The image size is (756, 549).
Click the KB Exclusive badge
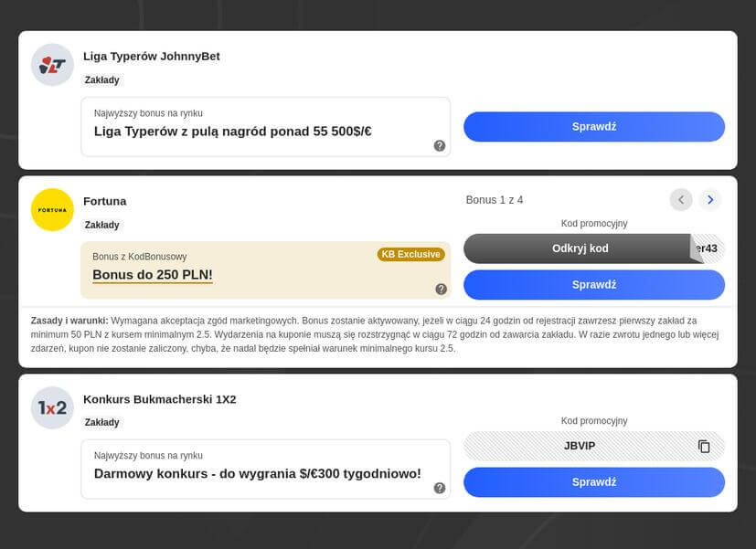click(410, 254)
